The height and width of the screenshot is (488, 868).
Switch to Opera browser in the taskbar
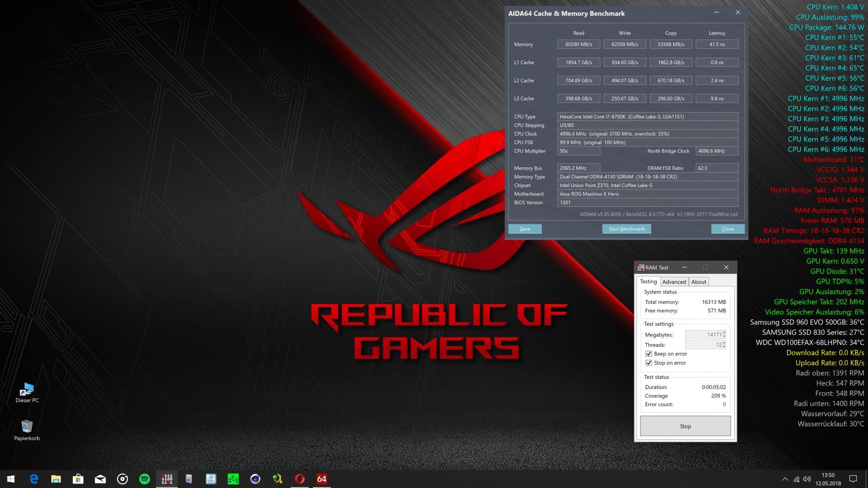point(300,479)
